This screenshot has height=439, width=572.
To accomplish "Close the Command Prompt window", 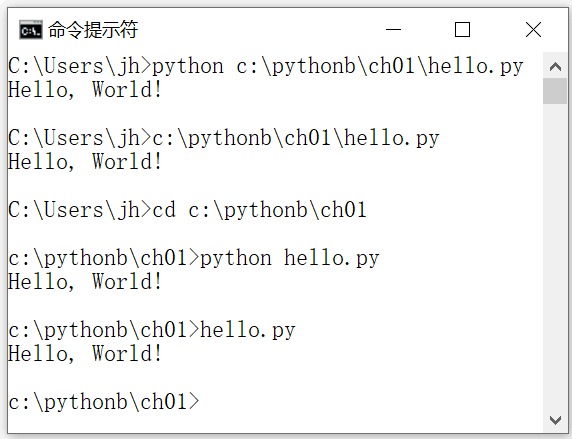I will pos(533,30).
